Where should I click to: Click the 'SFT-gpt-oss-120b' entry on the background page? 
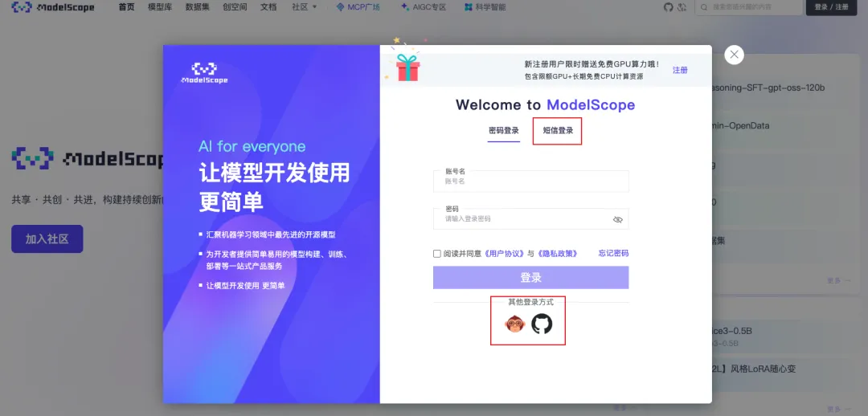pos(780,88)
